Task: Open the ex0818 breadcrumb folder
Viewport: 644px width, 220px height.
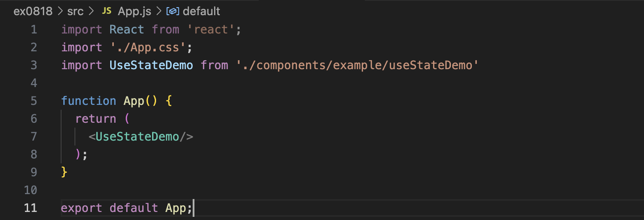Action: click(33, 11)
